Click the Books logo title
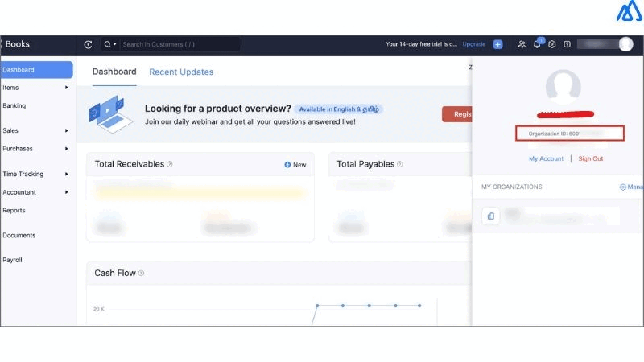Image resolution: width=644 pixels, height=362 pixels. tap(17, 44)
